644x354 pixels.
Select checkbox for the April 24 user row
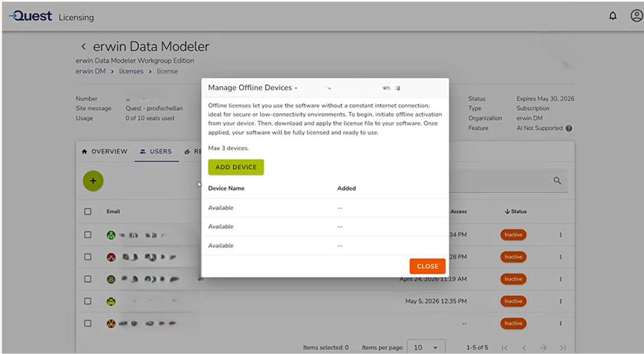(88, 279)
